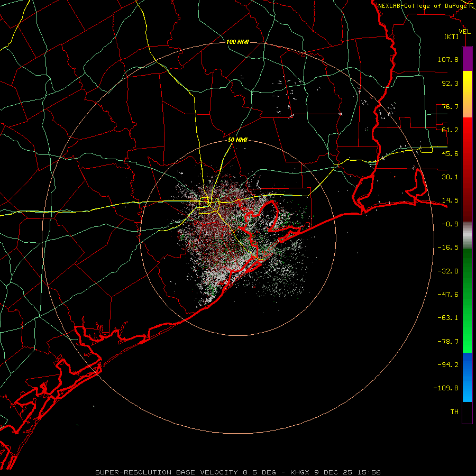Image resolution: width=476 pixels, height=476 pixels.
Task: Click the TH legend label
Action: pyautogui.click(x=454, y=412)
